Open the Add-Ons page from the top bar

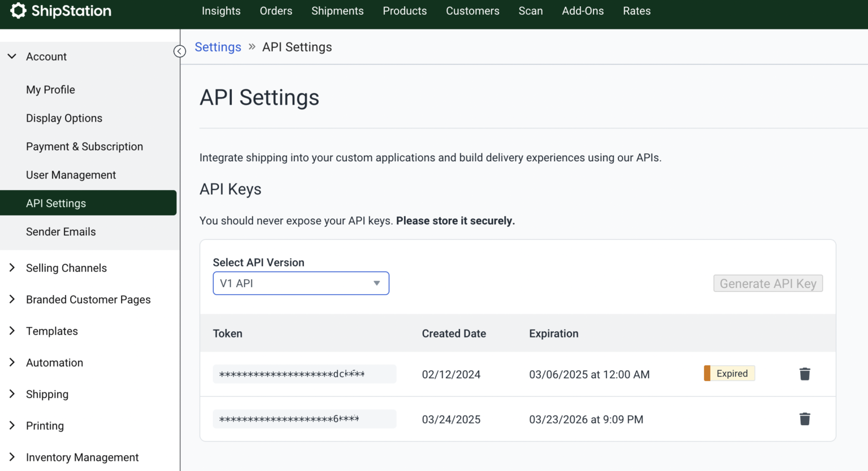pyautogui.click(x=583, y=11)
